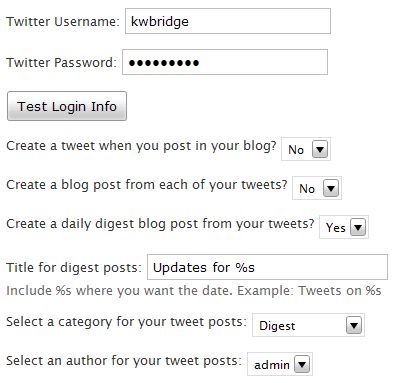Open the Digest category dropdown
Screen dimensions: 408x383
(x=308, y=325)
